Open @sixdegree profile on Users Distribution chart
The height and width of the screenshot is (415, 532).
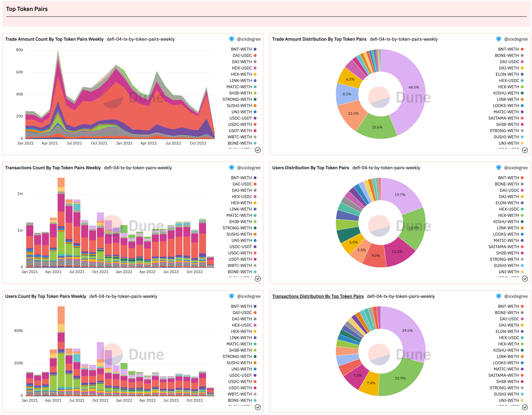[516, 168]
